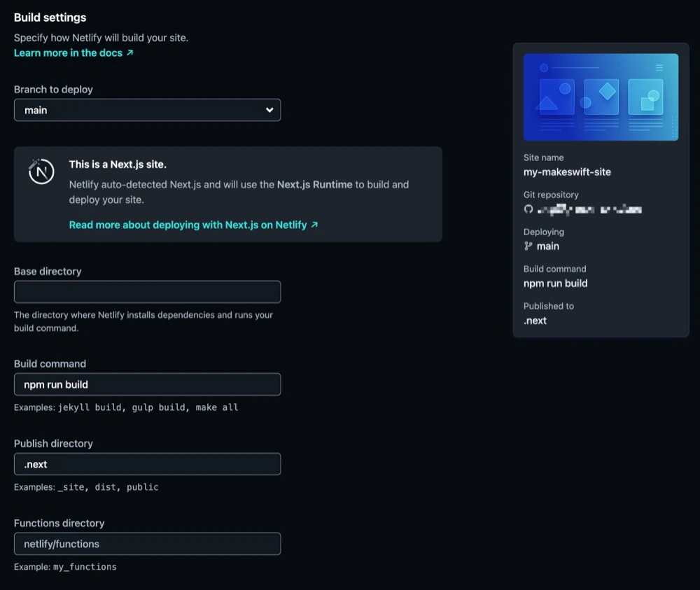
Task: Click the arrow icon on the Next.js deploy link
Action: 313,225
